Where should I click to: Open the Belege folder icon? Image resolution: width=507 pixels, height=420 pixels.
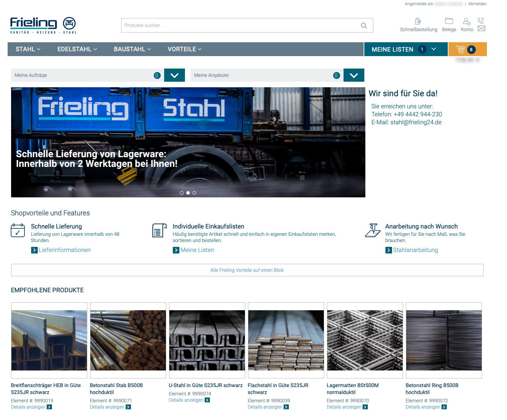(x=449, y=21)
